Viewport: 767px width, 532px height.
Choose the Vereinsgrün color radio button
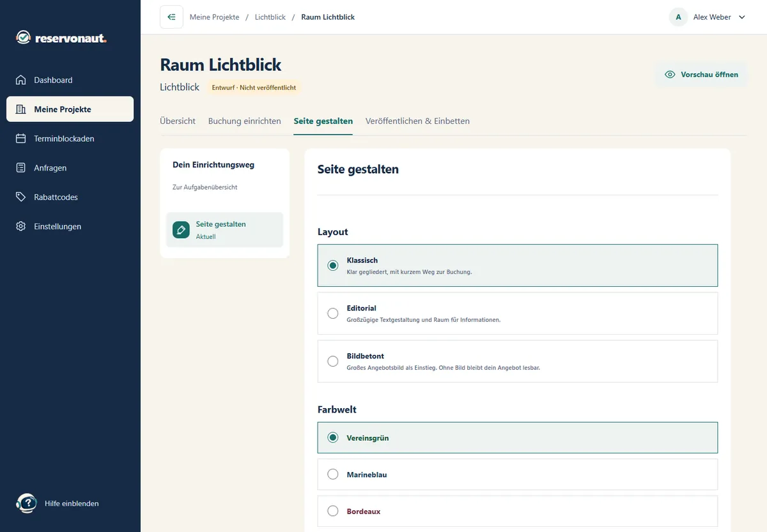click(332, 438)
